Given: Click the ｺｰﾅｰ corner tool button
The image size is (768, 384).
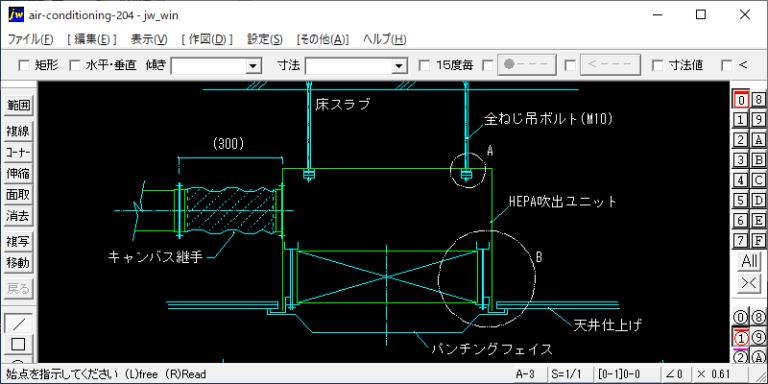Looking at the screenshot, I should pos(19,152).
